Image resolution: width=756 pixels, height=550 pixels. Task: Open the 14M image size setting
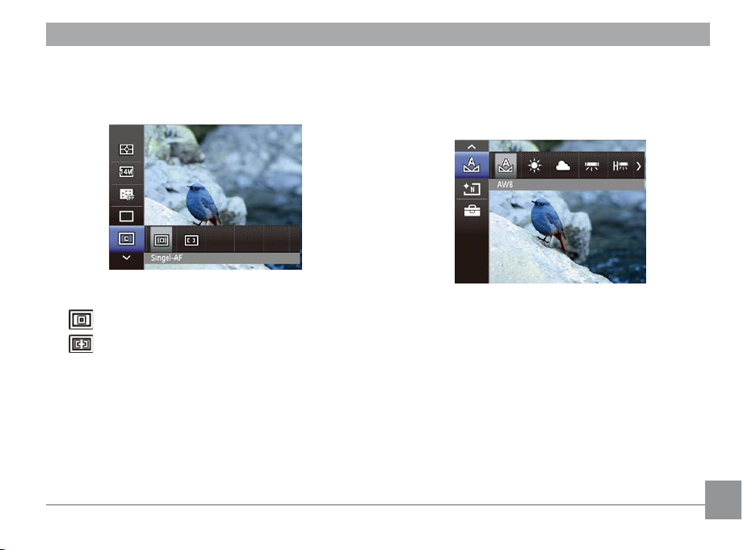(x=126, y=171)
